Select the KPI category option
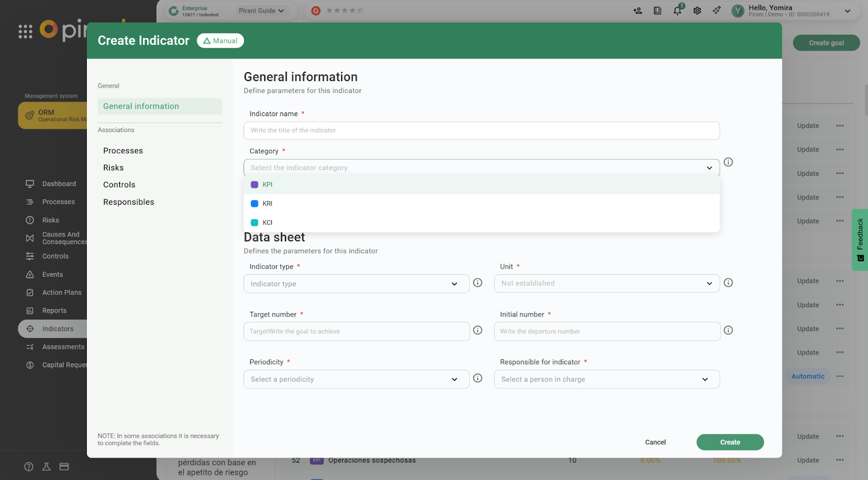 (x=267, y=185)
